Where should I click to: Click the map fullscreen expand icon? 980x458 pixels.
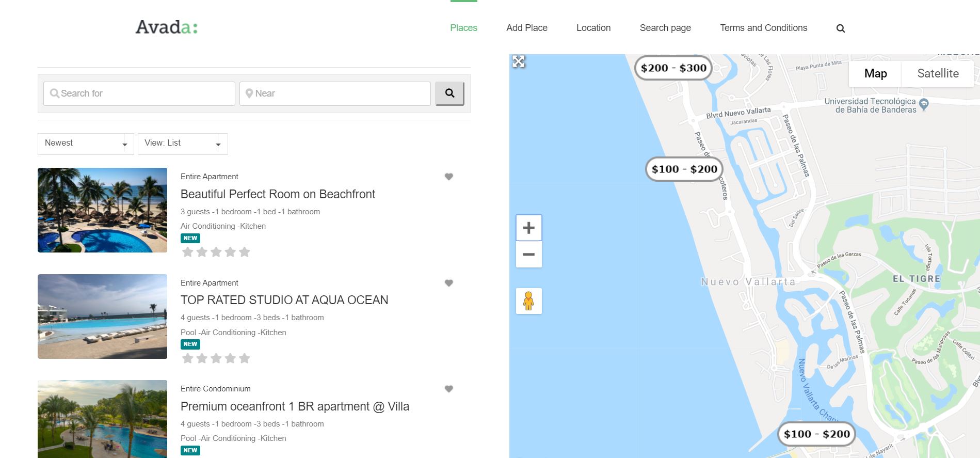point(519,61)
